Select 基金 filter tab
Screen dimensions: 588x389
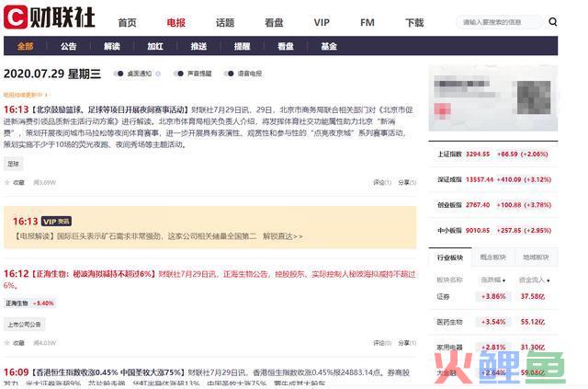coord(329,46)
